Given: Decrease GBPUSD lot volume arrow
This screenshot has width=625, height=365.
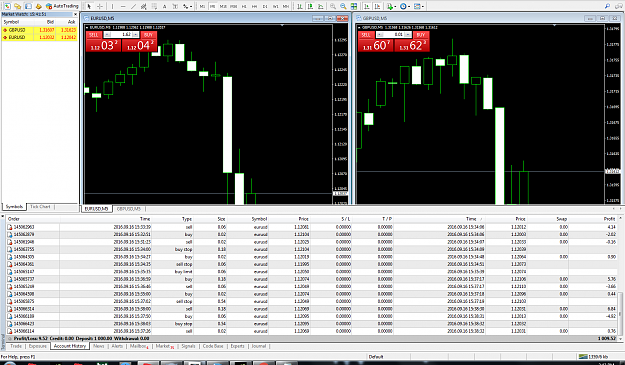Looking at the screenshot, I should pos(380,35).
